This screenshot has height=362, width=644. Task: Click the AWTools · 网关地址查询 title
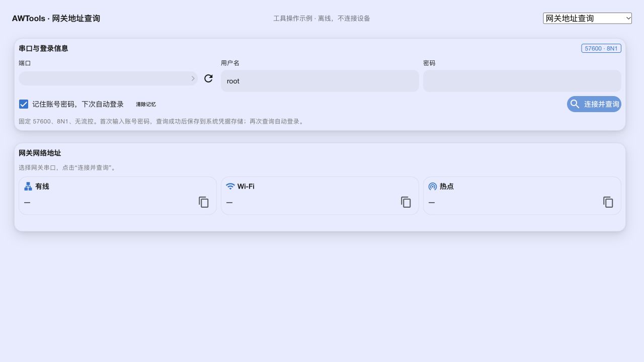[x=56, y=19]
